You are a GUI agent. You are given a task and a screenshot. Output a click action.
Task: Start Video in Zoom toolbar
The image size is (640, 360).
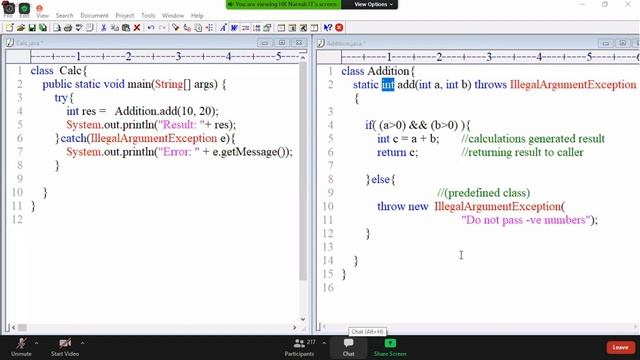(65, 347)
